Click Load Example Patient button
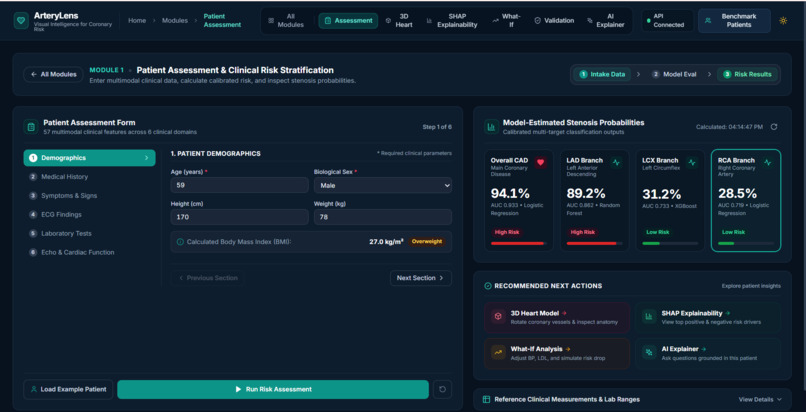Screen dimensions: 806x412 (x=68, y=389)
